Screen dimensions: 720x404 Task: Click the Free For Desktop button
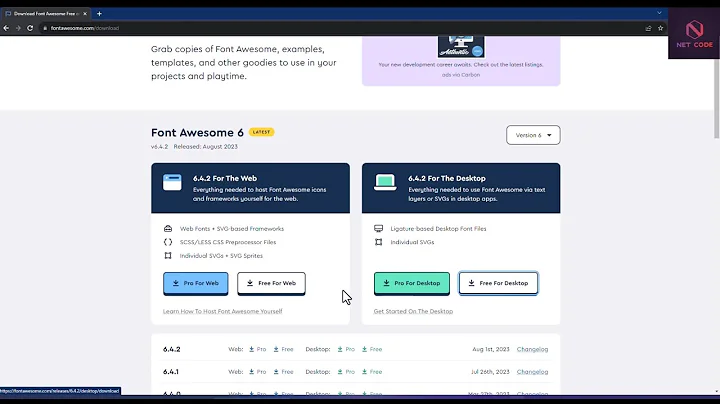pyautogui.click(x=498, y=283)
